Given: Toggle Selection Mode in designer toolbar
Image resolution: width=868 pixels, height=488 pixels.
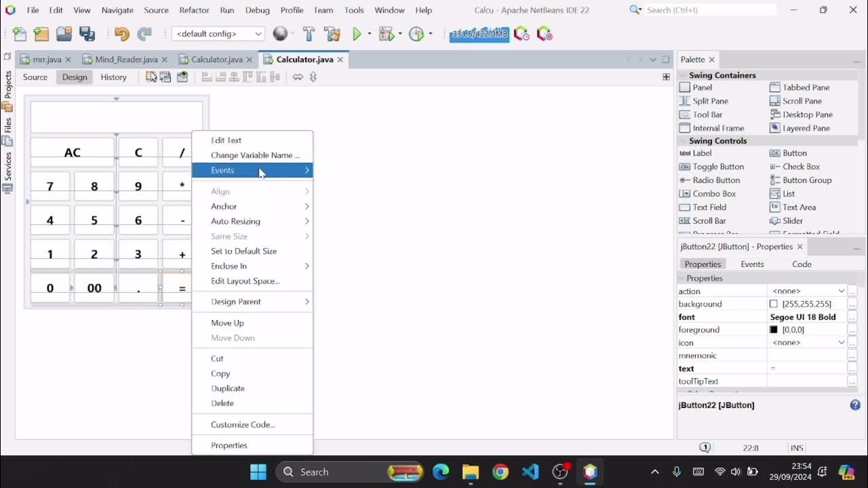Looking at the screenshot, I should click(x=151, y=77).
